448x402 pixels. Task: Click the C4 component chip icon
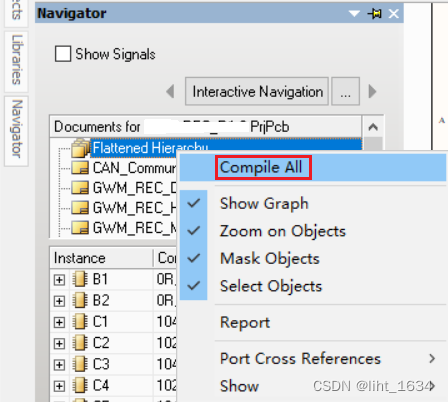(80, 386)
